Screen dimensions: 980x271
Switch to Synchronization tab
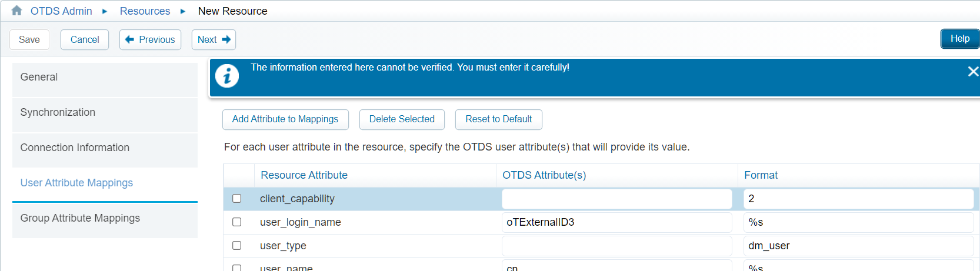(105, 112)
